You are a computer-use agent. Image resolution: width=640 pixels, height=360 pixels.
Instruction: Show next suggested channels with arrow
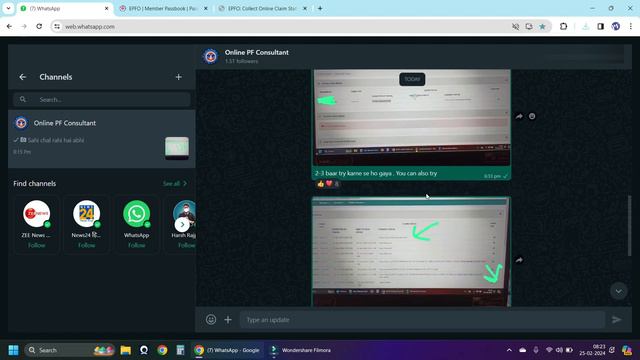click(182, 224)
